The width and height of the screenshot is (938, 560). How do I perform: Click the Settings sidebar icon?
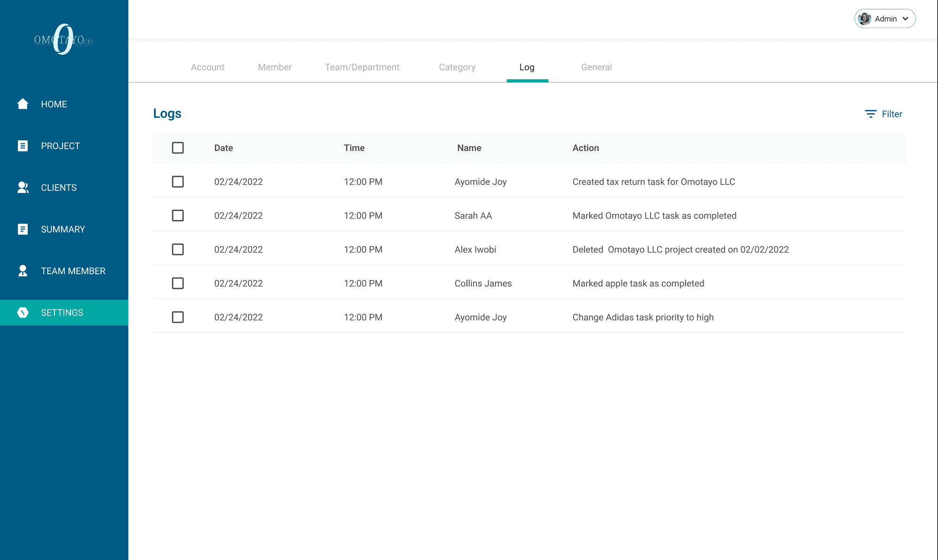[23, 312]
